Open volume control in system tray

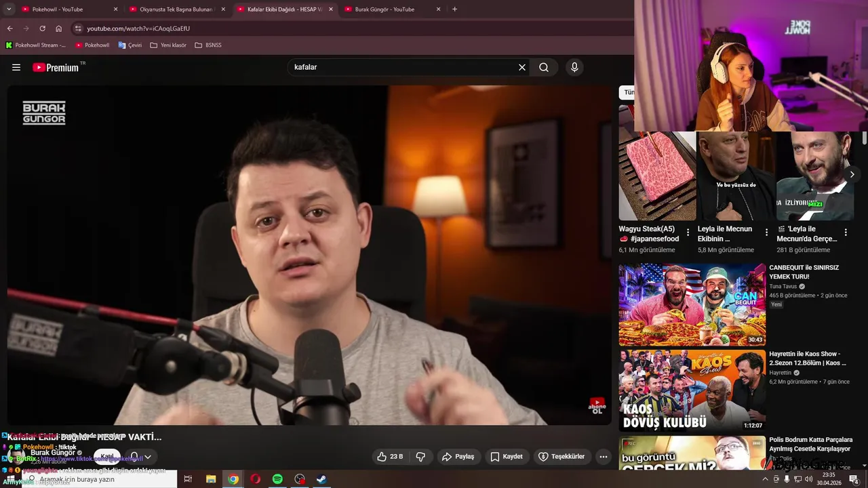(x=808, y=479)
